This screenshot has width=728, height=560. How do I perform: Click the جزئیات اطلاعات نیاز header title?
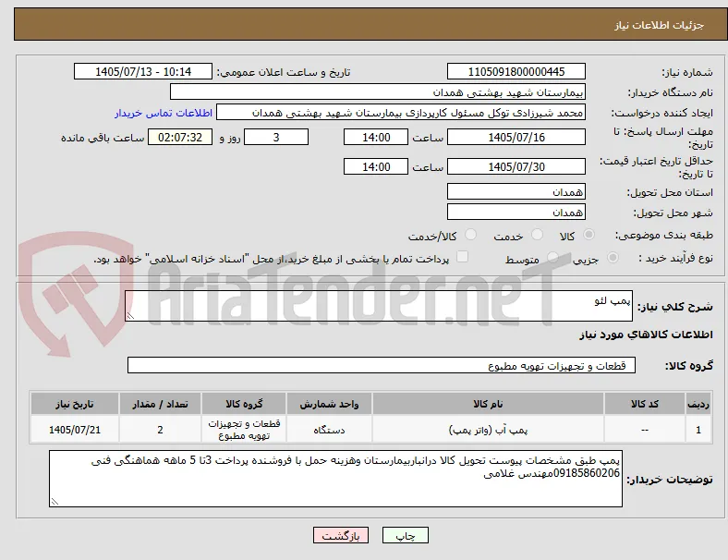(x=660, y=25)
